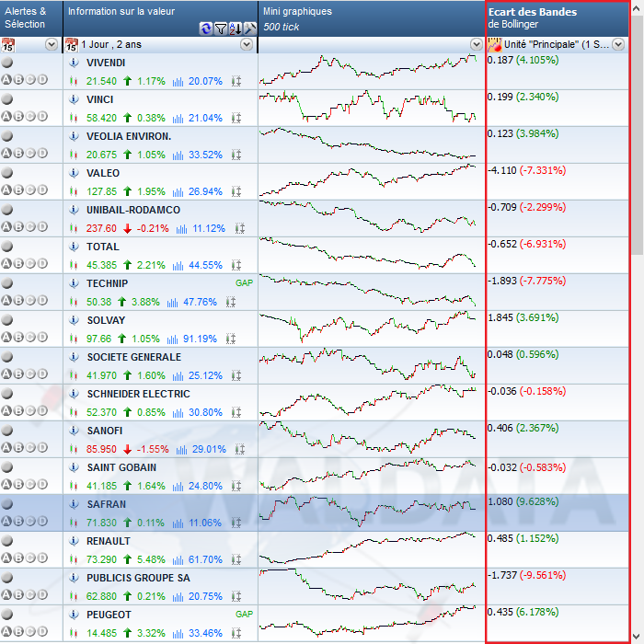Select the SAINT GOBAIN stock name
The width and height of the screenshot is (644, 644).
tap(121, 467)
